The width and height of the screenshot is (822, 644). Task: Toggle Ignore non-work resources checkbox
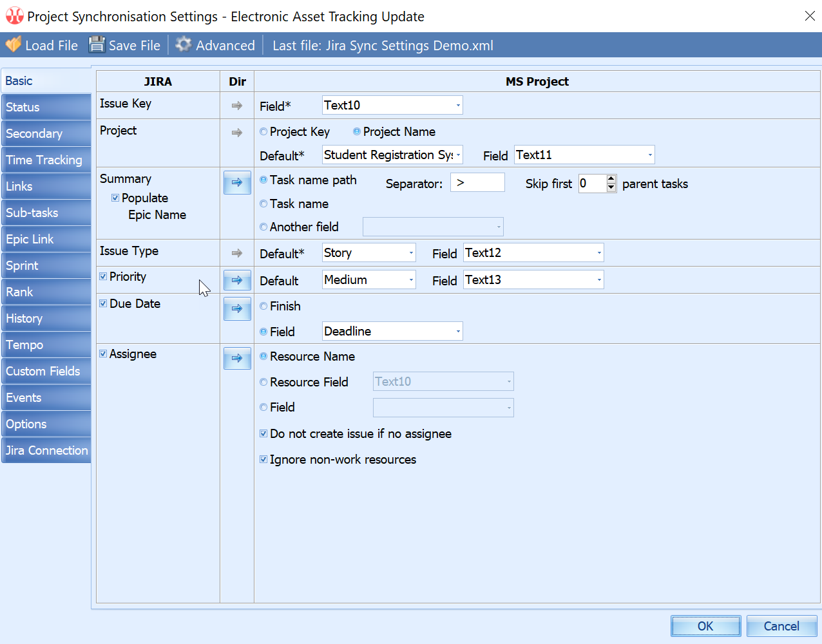[x=263, y=459]
